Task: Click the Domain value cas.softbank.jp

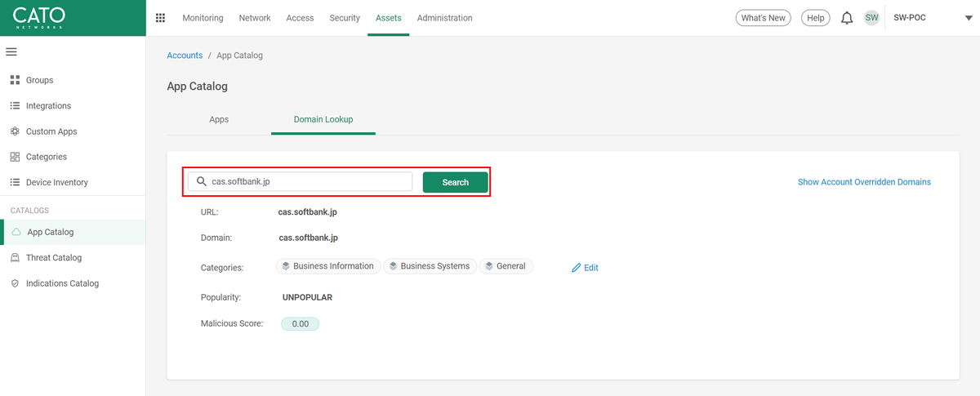Action: click(x=308, y=238)
